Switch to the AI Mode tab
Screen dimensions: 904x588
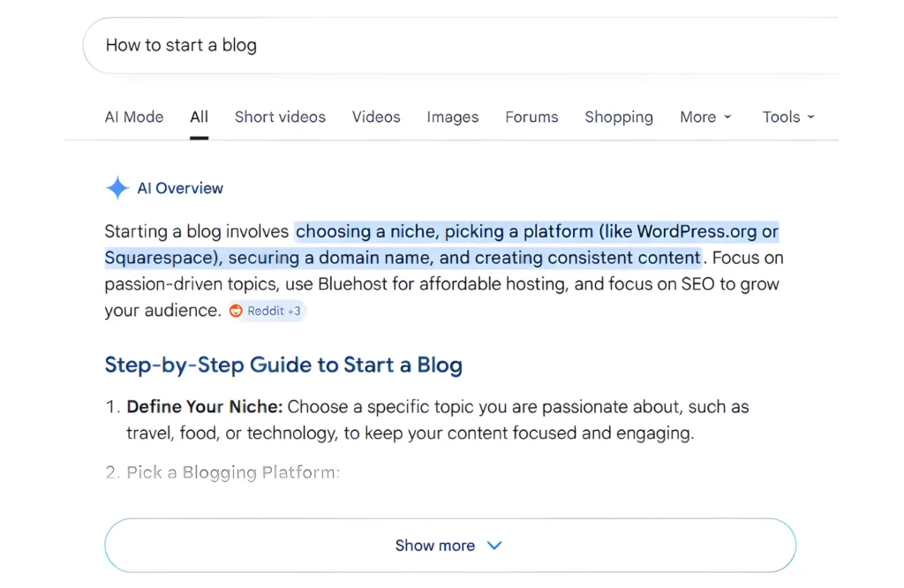coord(134,117)
